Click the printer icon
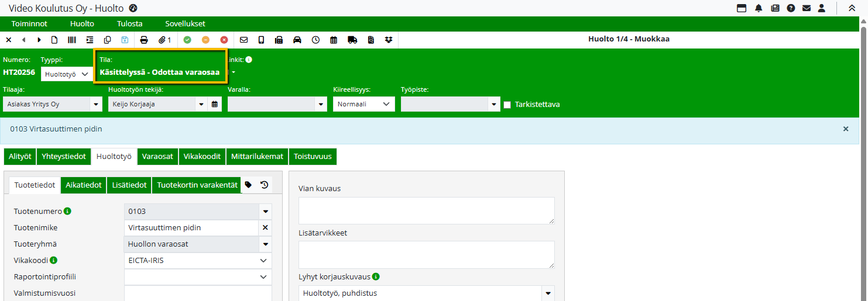The image size is (868, 301). coord(144,40)
